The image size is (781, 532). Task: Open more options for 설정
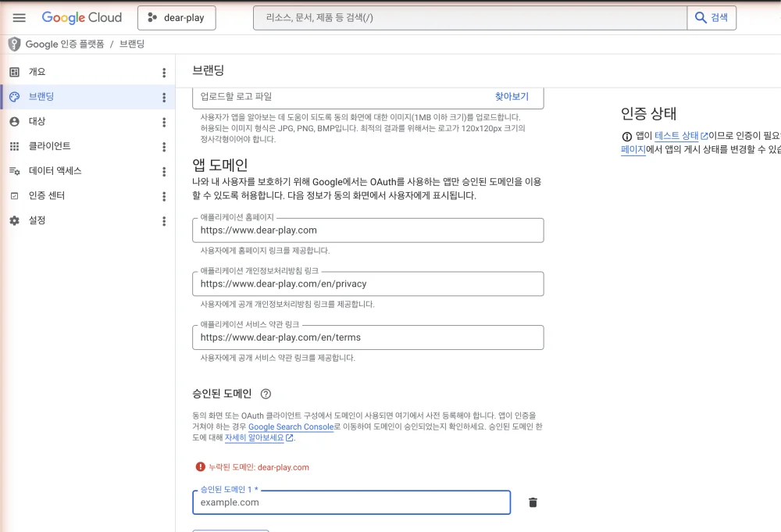pos(164,221)
